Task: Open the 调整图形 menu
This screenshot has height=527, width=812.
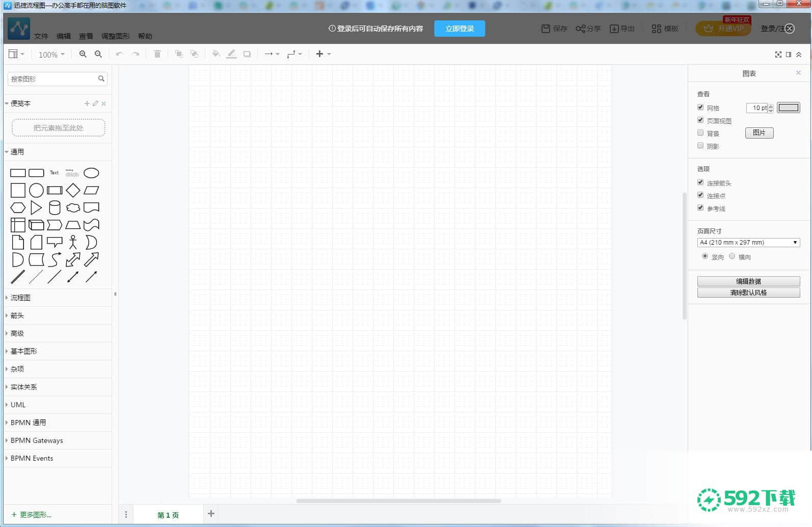Action: click(x=116, y=36)
